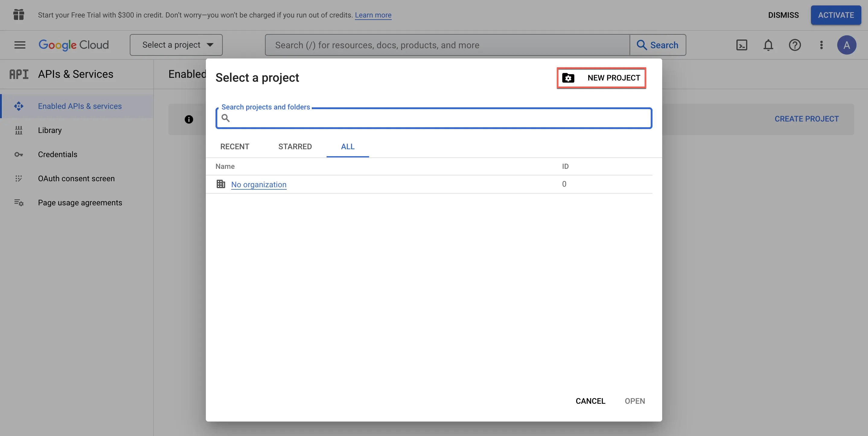The image size is (868, 436).
Task: Select the ALL tab
Action: click(x=348, y=147)
